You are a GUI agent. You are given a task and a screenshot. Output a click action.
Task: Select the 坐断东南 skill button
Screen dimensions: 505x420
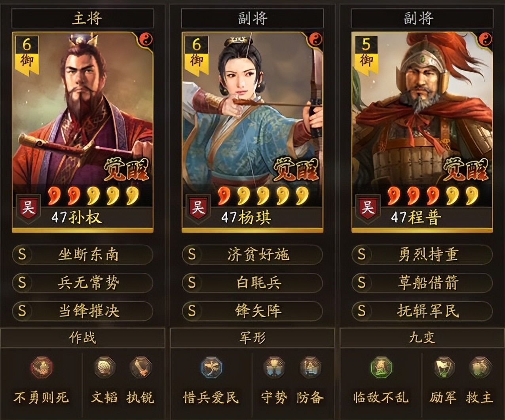pos(83,255)
